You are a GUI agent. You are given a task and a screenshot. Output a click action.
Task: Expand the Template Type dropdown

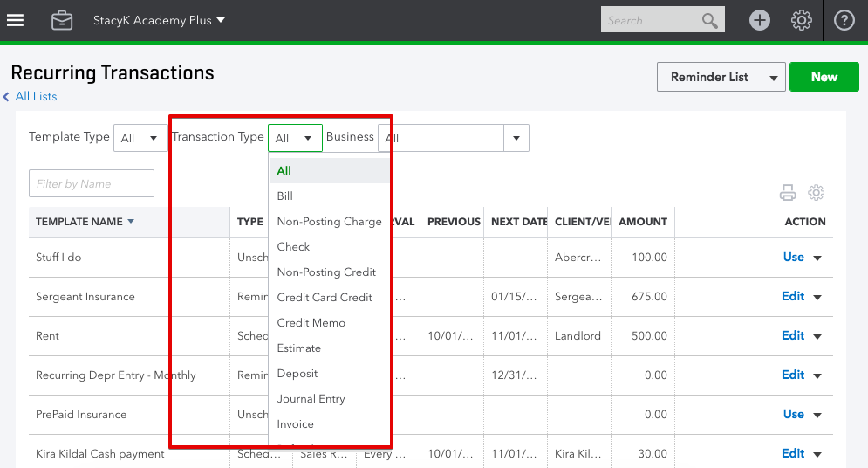click(x=140, y=138)
